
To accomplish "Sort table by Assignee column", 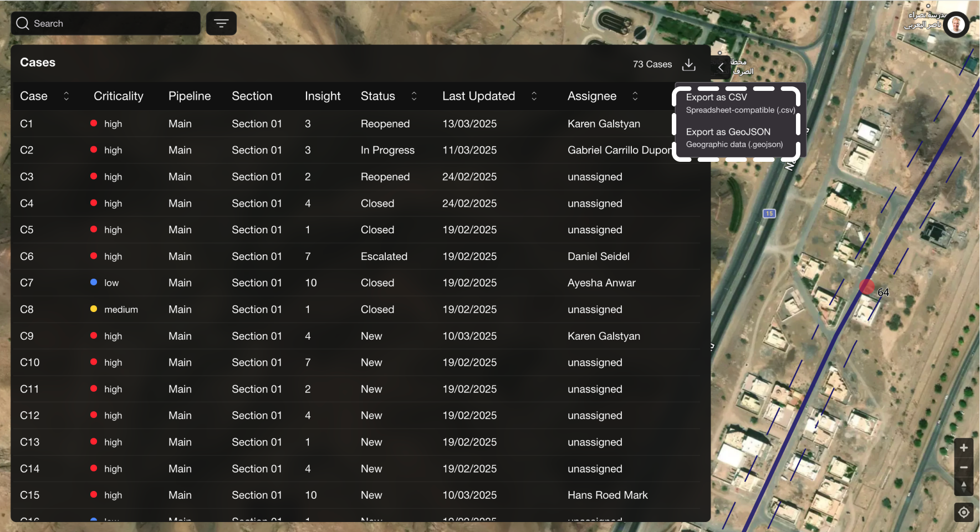I will (x=635, y=96).
